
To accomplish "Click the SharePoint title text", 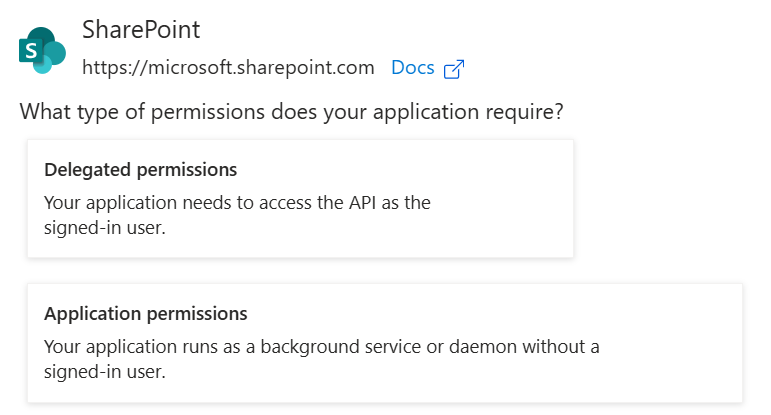I will click(x=141, y=30).
